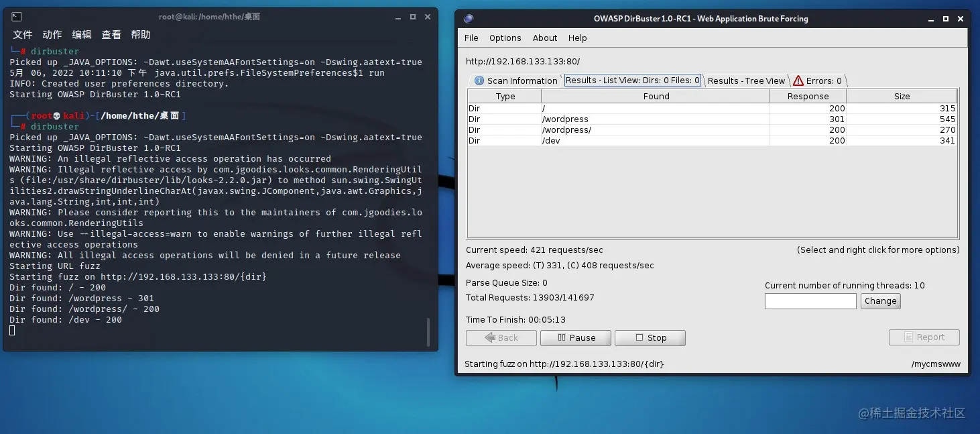Click the target URL http://192.168.133.133:80/ label
This screenshot has width=980, height=434.
coord(523,61)
